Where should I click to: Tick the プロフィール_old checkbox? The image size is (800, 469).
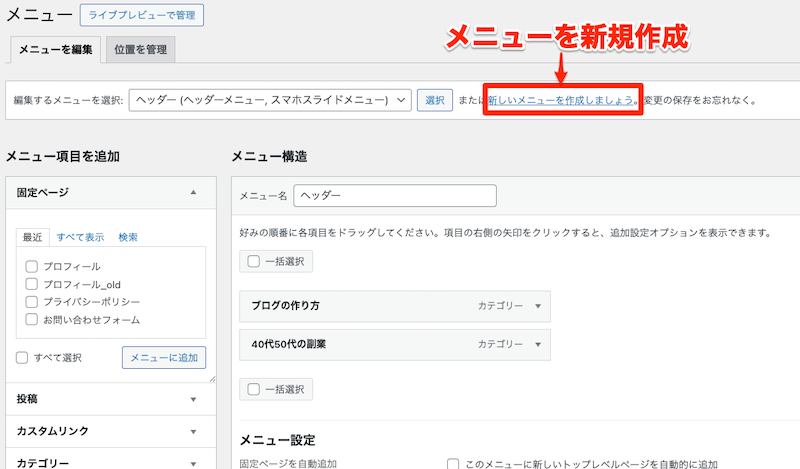[x=32, y=284]
